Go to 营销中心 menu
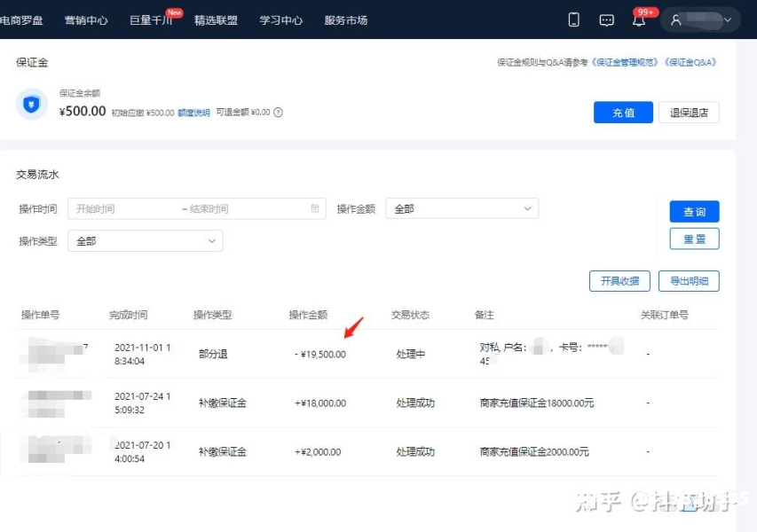The height and width of the screenshot is (532, 757). click(86, 20)
